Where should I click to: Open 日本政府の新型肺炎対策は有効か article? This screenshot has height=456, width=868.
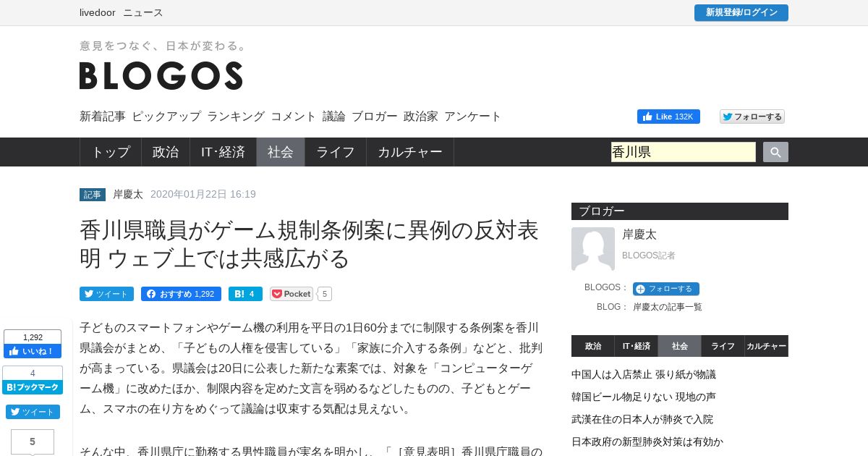(647, 442)
